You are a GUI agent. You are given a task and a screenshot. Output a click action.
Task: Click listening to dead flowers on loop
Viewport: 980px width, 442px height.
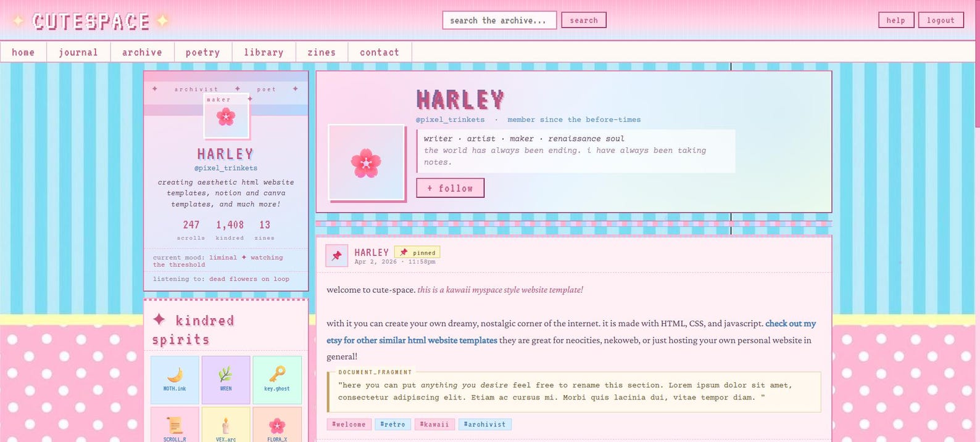(x=221, y=279)
